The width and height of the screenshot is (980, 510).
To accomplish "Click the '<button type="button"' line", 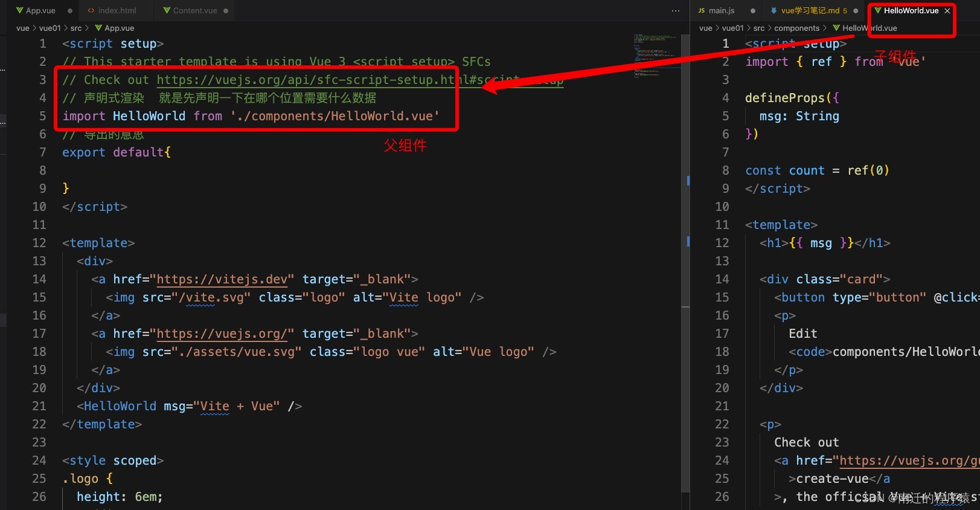I will (877, 297).
